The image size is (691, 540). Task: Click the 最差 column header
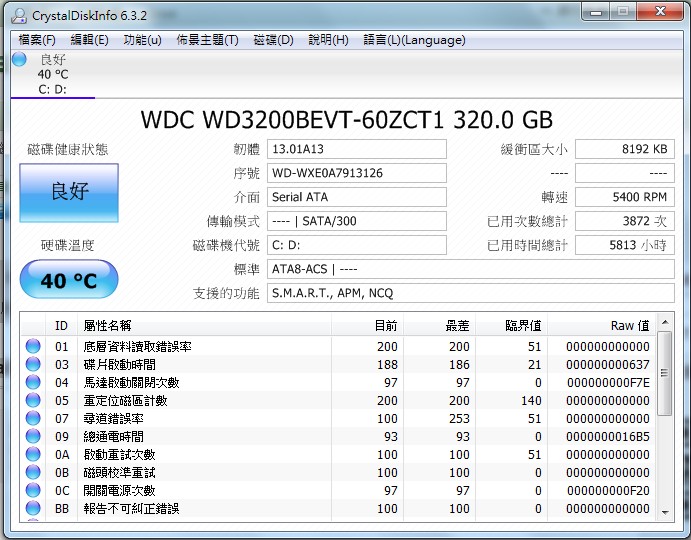click(x=439, y=326)
